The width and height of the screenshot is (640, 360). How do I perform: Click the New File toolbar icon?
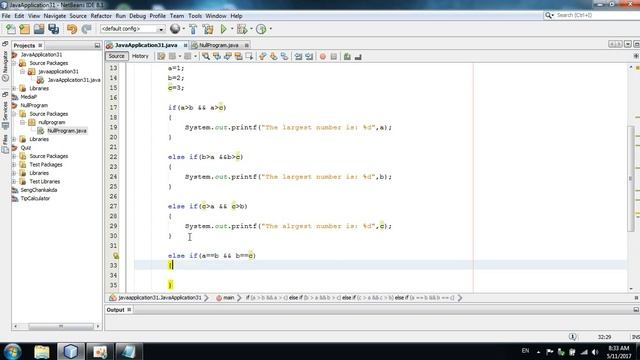pyautogui.click(x=11, y=29)
